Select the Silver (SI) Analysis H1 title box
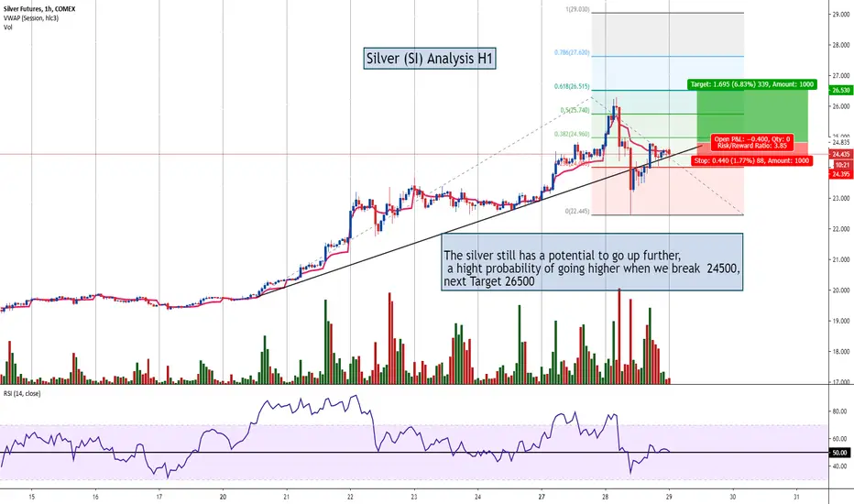Screen dimensions: 854x504 click(430, 59)
